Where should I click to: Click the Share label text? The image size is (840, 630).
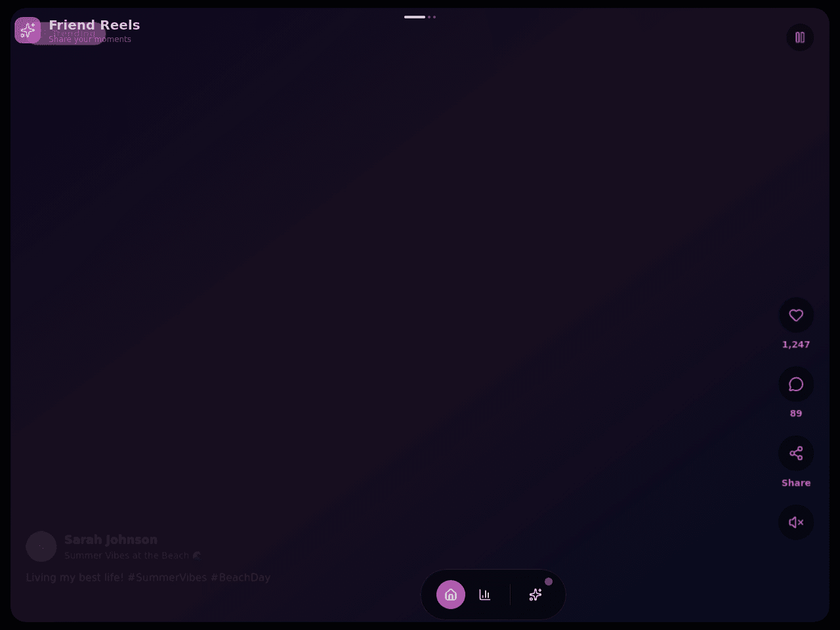pyautogui.click(x=796, y=483)
